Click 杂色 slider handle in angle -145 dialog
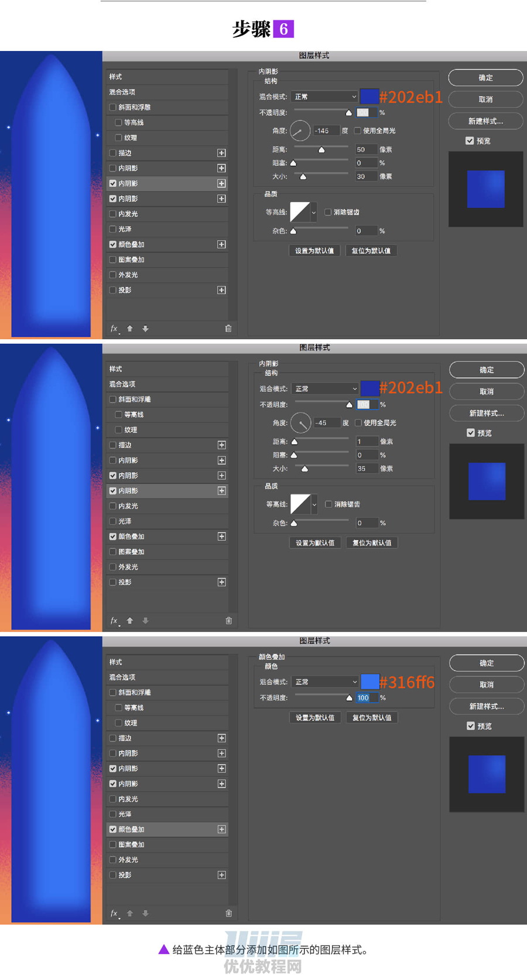The height and width of the screenshot is (980, 527). pyautogui.click(x=293, y=231)
